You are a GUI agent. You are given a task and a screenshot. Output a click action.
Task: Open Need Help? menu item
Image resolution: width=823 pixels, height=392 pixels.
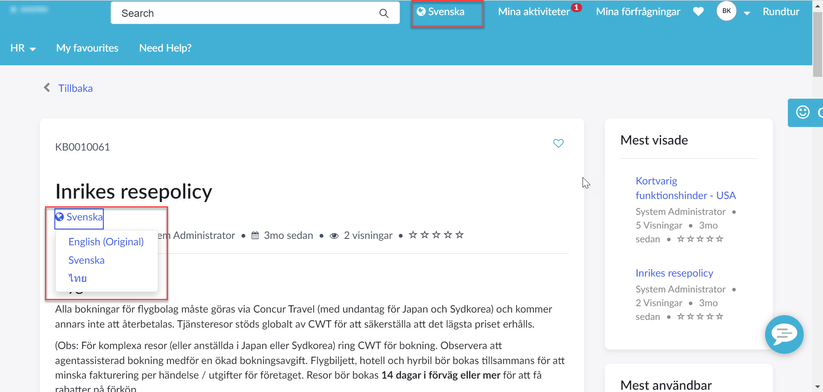165,48
